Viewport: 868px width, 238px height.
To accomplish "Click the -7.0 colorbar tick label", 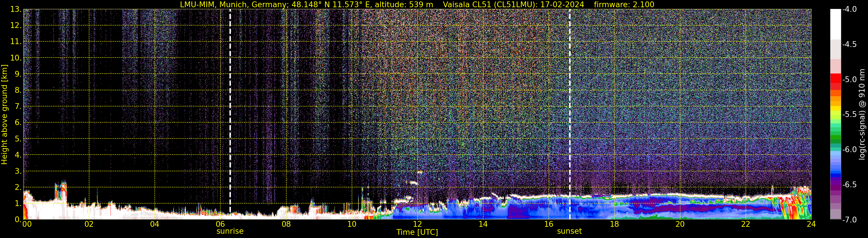I will [x=849, y=220].
